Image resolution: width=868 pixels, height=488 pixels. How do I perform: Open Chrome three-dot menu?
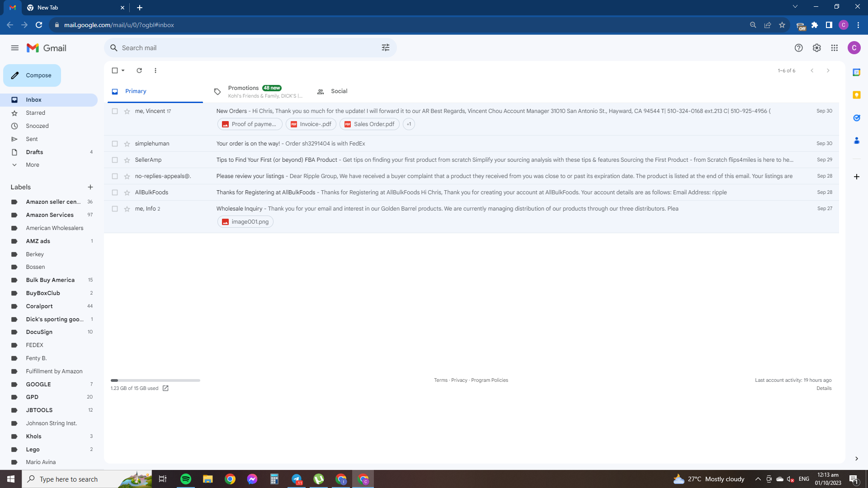click(858, 25)
